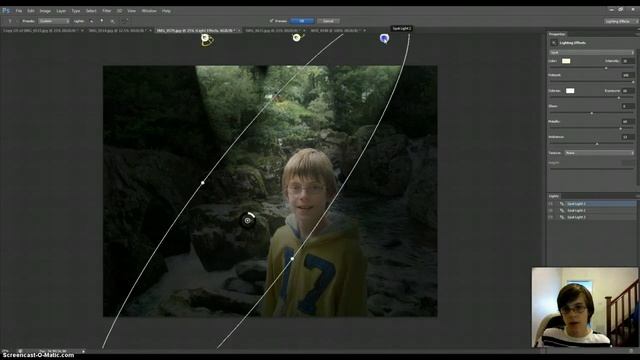Click the Photoshop Ps logo icon
The width and height of the screenshot is (640, 360).
[6, 11]
